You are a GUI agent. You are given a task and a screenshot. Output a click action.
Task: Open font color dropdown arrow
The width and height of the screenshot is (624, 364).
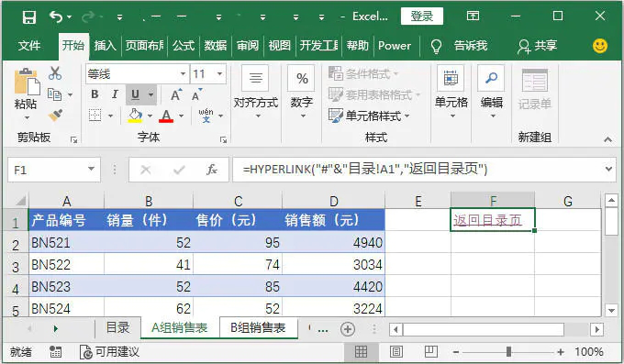[181, 116]
